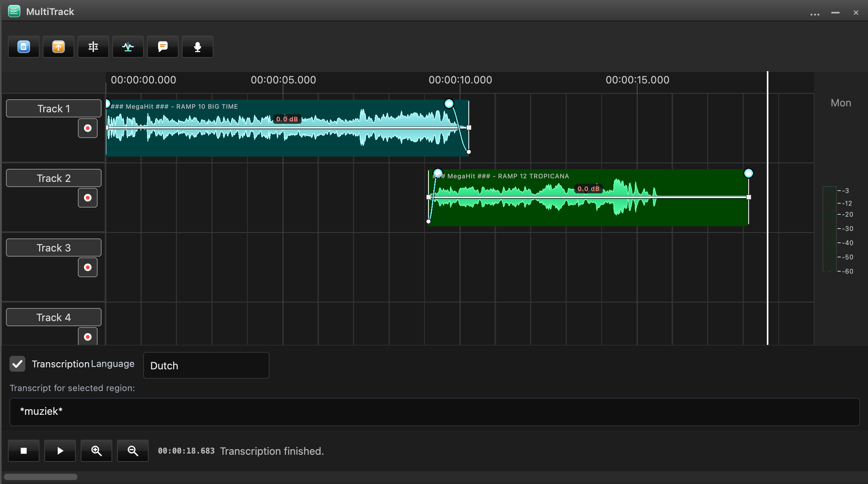The height and width of the screenshot is (484, 868).
Task: Click the 00:00:18.683 timecode display
Action: [x=186, y=451]
